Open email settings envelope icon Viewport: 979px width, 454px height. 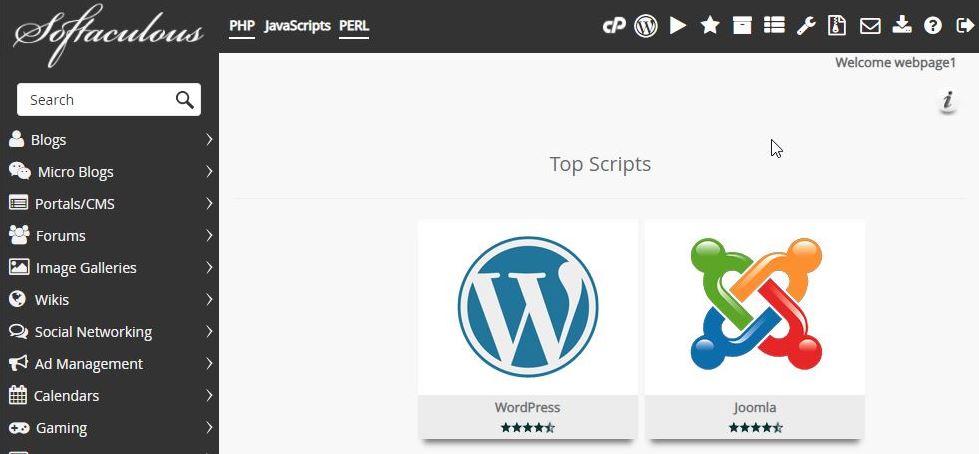coord(870,26)
